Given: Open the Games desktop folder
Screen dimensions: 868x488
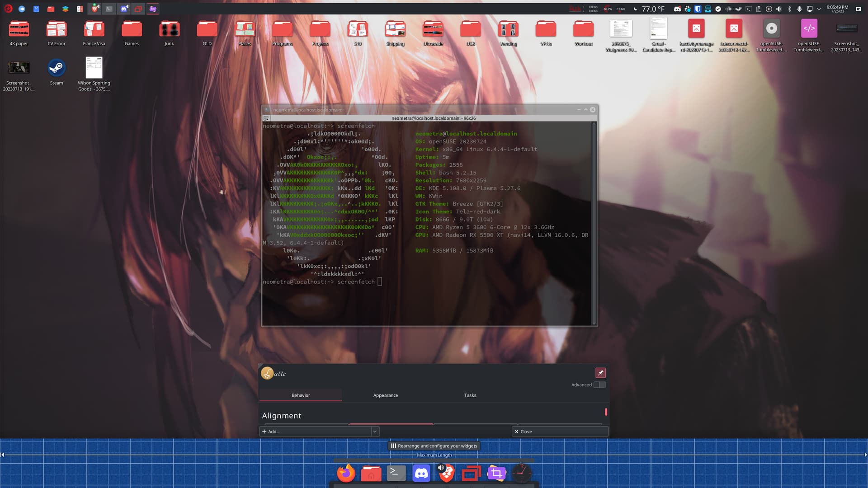Looking at the screenshot, I should point(132,33).
